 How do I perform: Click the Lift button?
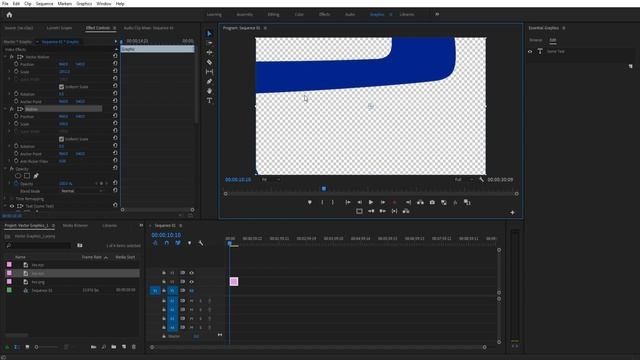[x=420, y=202]
